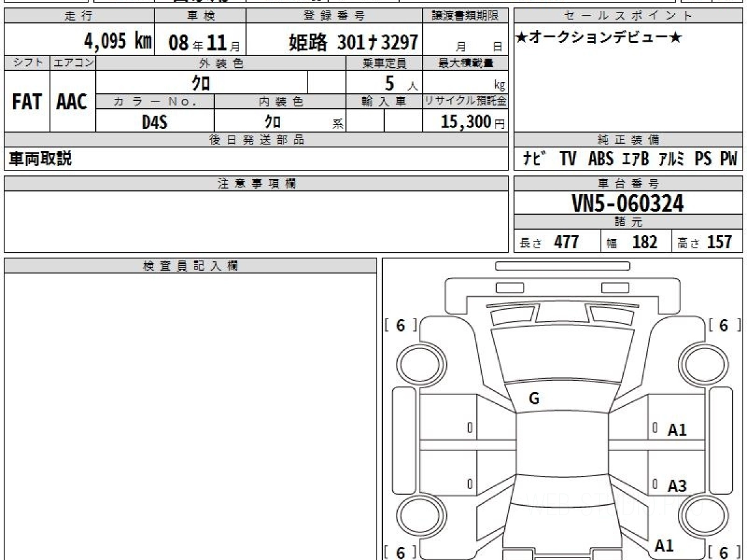747x560 pixels.
Task: Click the カラーNo. header
Action: [x=155, y=101]
